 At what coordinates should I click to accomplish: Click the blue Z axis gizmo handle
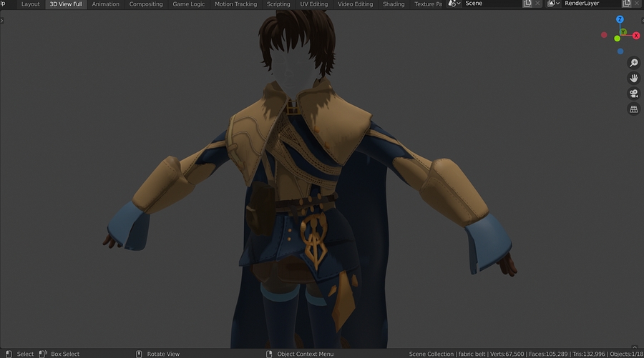click(620, 19)
